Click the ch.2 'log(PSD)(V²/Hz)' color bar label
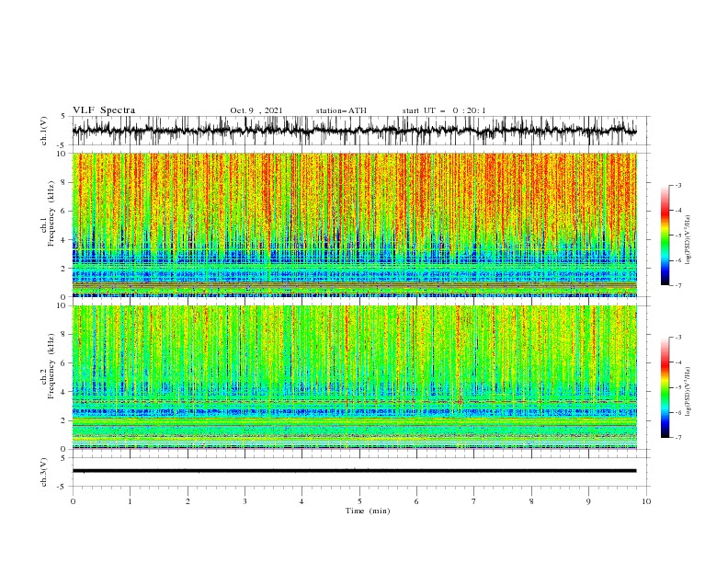The image size is (728, 563). pos(688,391)
